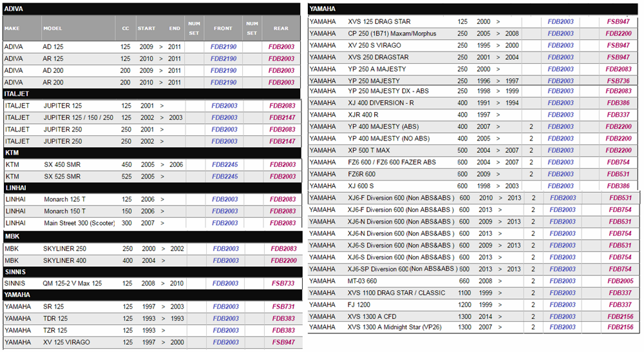Click the END column header
The height and width of the screenshot is (352, 644).
tap(175, 28)
